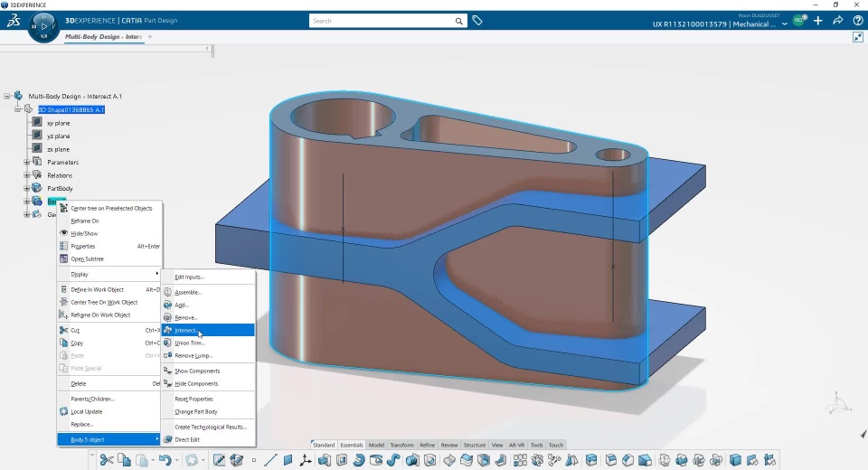
Task: Expand the Parameters tree node
Action: (x=26, y=162)
